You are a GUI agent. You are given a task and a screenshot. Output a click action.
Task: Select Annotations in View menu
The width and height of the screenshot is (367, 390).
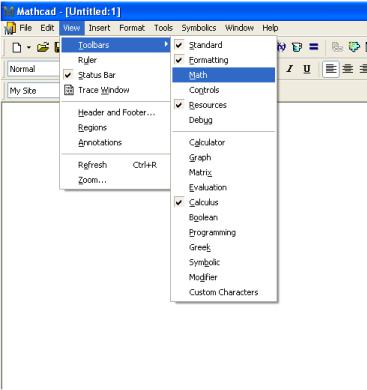click(116, 143)
